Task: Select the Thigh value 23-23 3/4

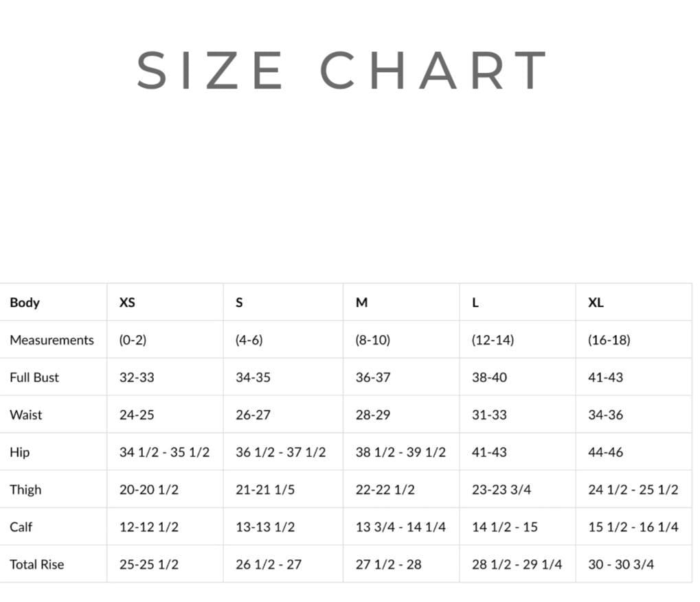Action: tap(501, 489)
